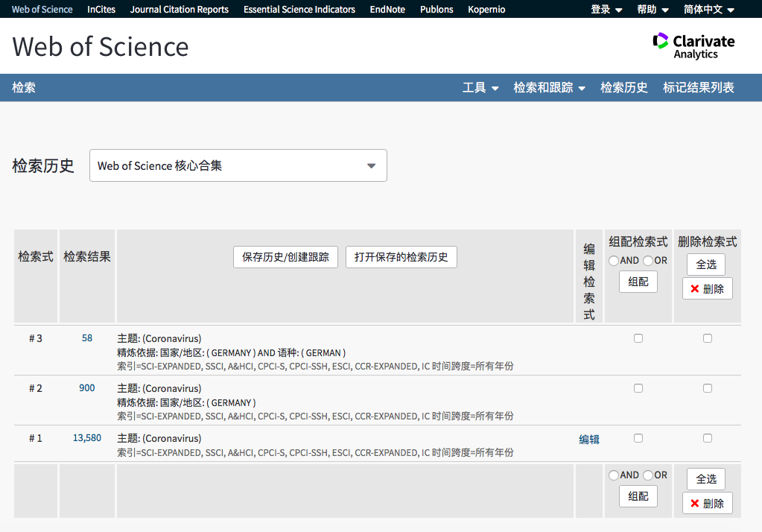Open the 58 results for set #3

tap(87, 338)
